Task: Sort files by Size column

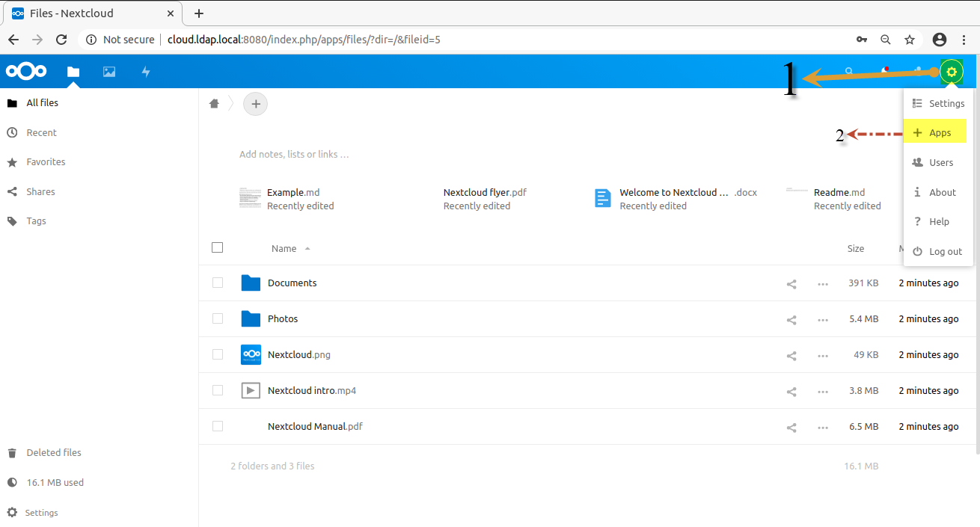Action: point(856,248)
